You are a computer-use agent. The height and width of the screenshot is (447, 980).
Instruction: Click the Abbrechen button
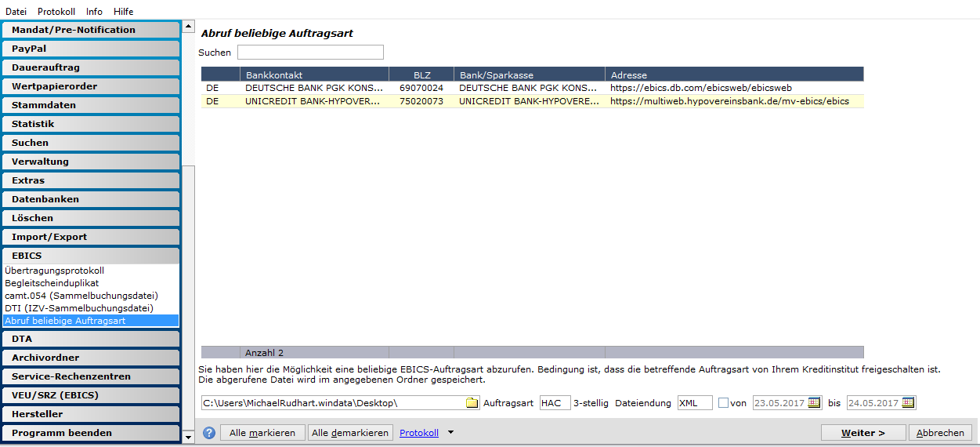pos(941,433)
